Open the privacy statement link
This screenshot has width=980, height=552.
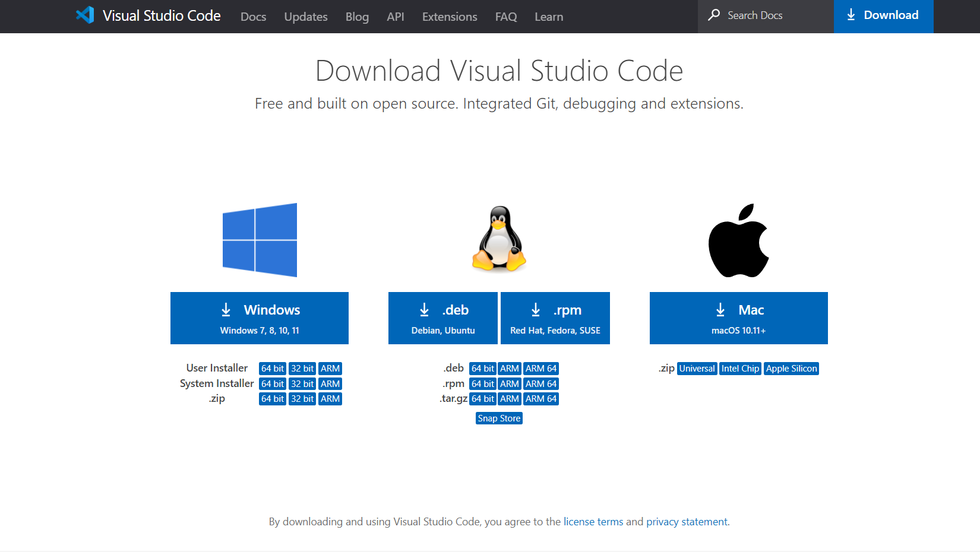(x=687, y=522)
